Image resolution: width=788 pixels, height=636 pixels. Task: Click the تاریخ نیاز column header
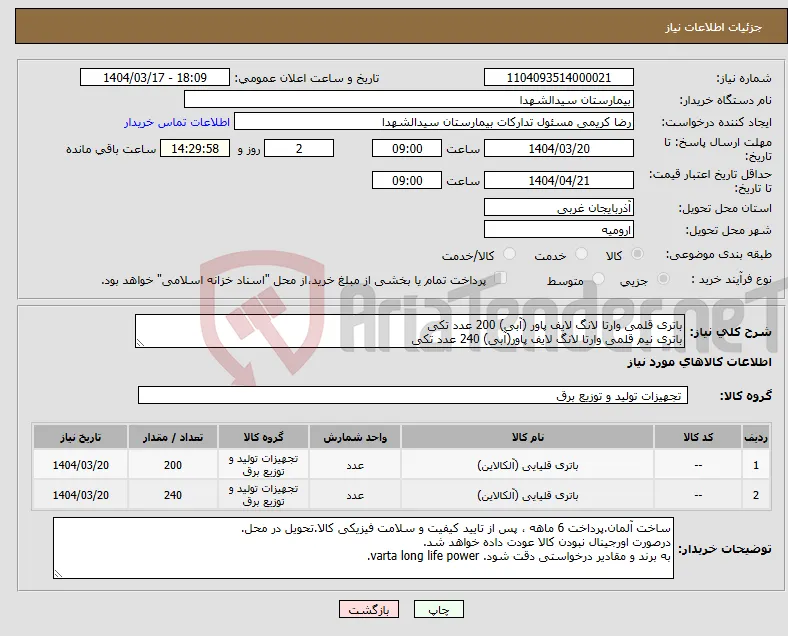click(80, 437)
